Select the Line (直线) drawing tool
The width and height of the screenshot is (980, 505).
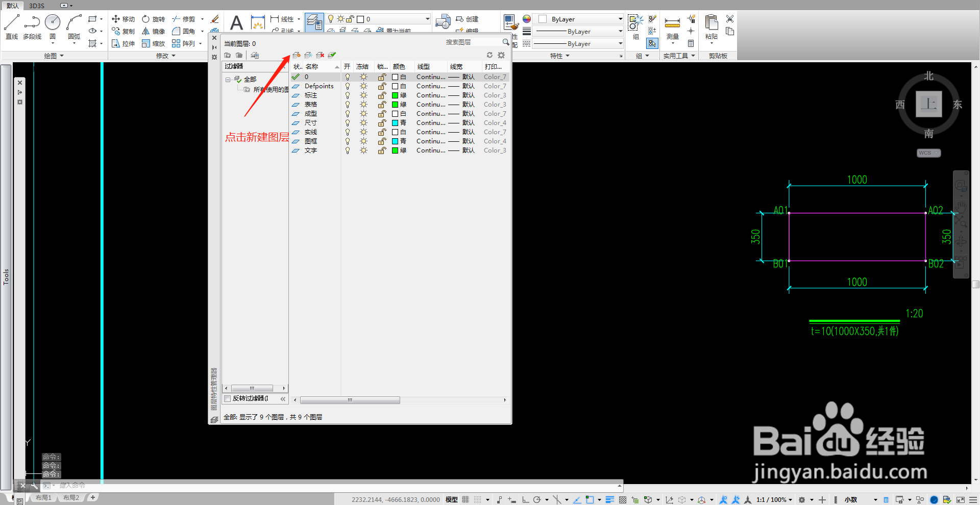tap(12, 27)
